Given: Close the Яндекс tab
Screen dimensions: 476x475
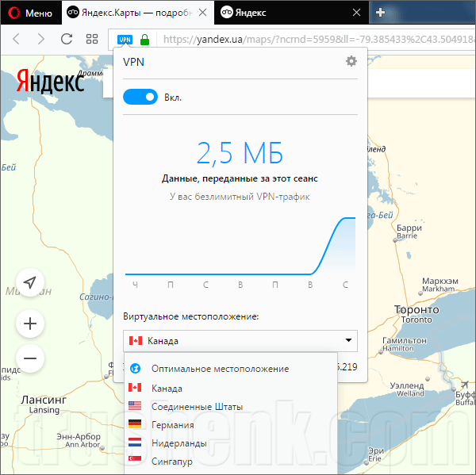Looking at the screenshot, I should (x=357, y=13).
